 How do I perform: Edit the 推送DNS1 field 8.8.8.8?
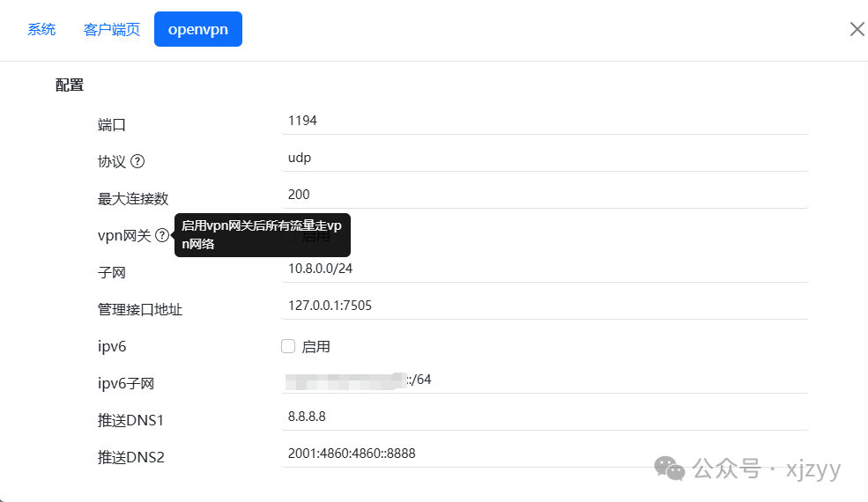pyautogui.click(x=545, y=417)
